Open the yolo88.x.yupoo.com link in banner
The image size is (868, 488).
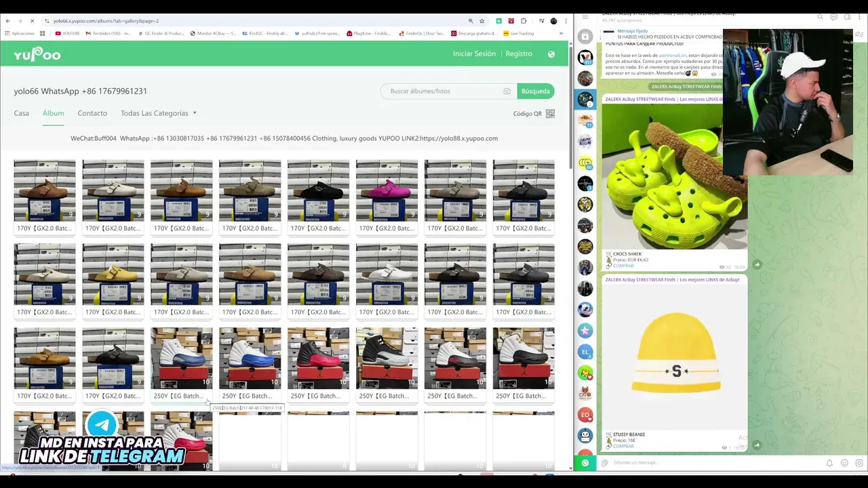[x=458, y=138]
